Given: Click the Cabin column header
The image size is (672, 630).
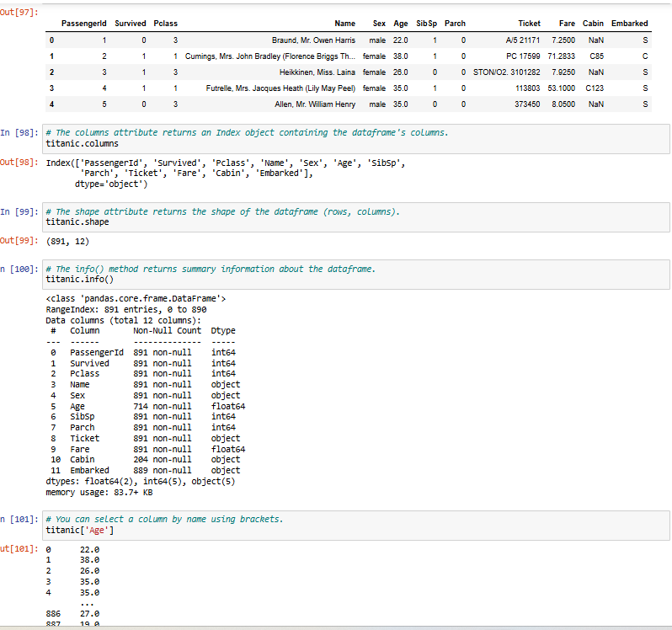Looking at the screenshot, I should 593,24.
